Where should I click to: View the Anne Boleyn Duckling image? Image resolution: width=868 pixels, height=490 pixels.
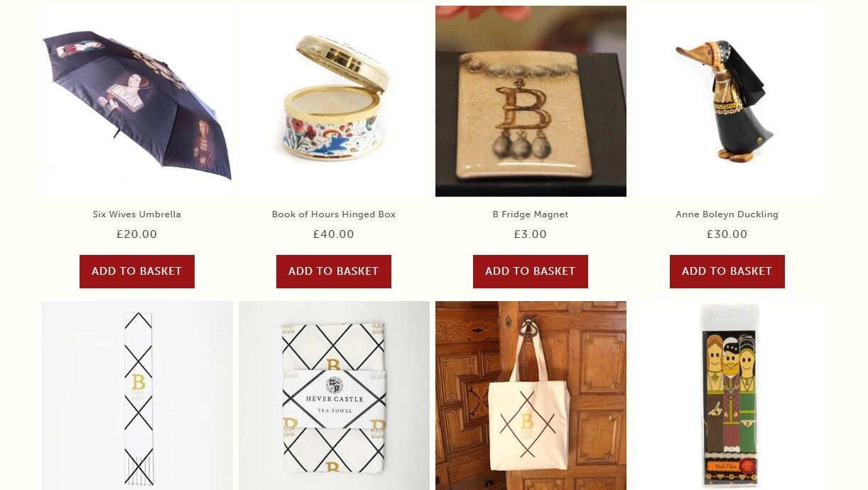727,102
